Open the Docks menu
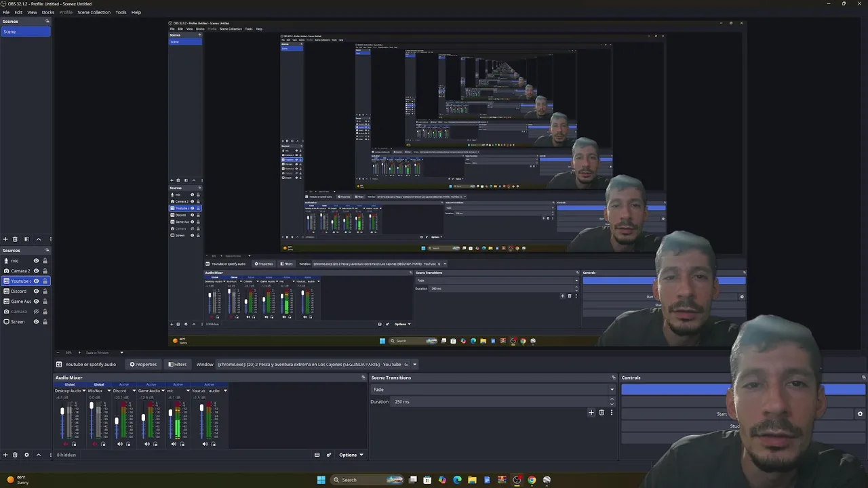 tap(48, 12)
